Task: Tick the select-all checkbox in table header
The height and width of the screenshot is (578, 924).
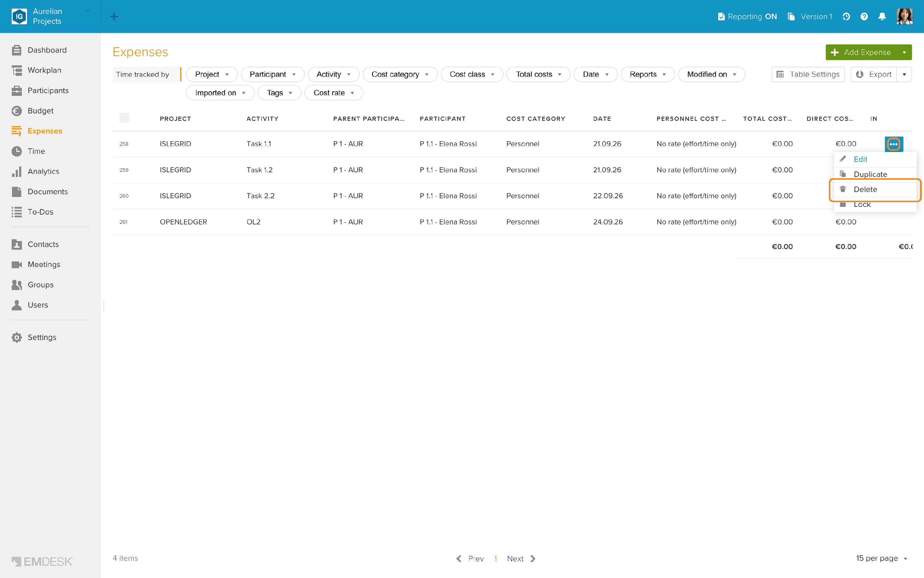Action: point(124,118)
